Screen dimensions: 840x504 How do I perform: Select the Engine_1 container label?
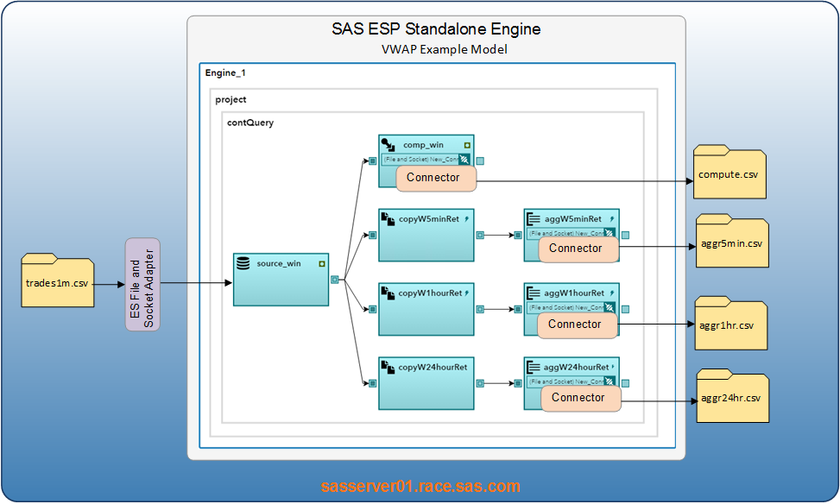224,72
